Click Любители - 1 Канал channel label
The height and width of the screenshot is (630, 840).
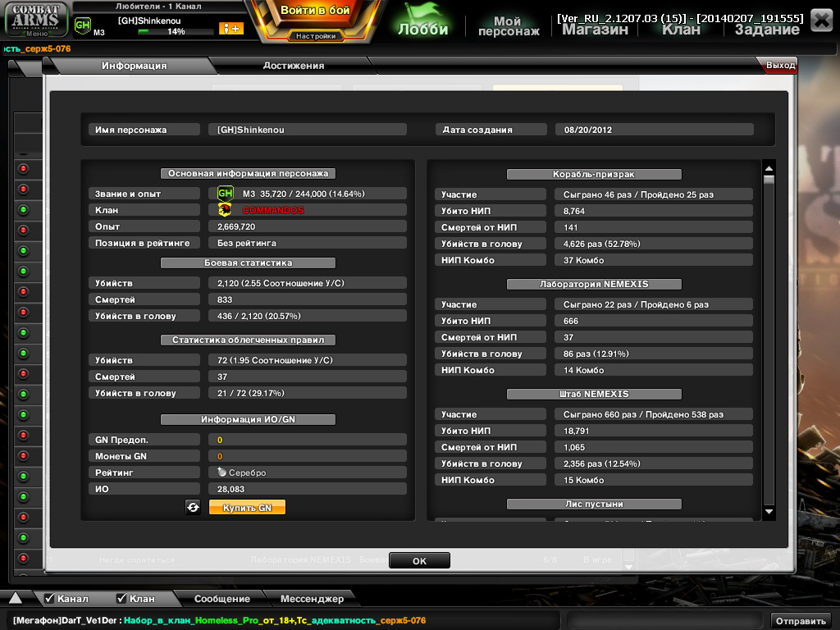(158, 7)
